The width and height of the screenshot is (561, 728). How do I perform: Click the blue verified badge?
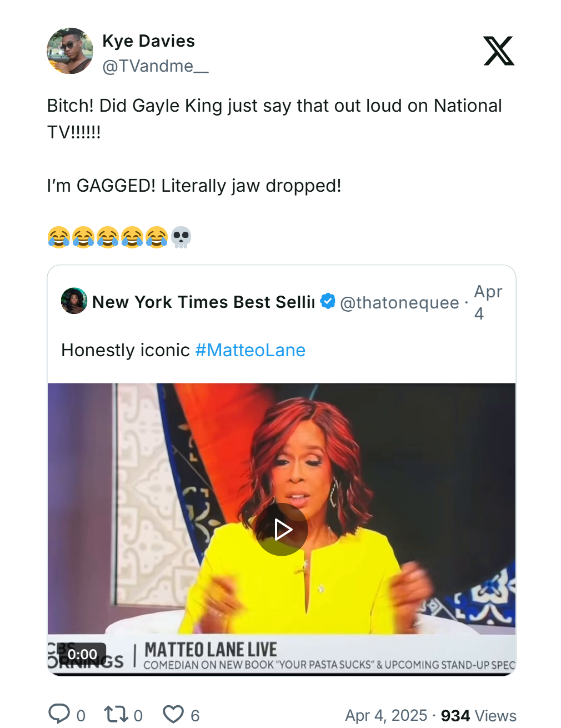328,301
